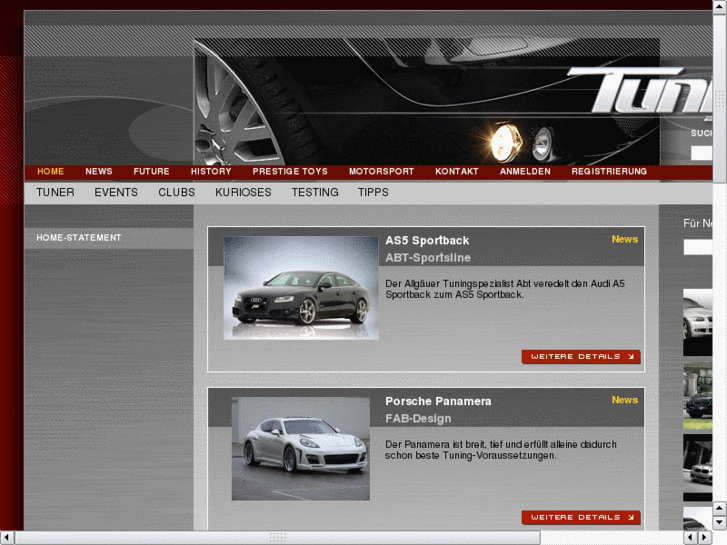Click the search input field under SUCHE
Viewport: 727px width, 545px height.
coord(701,153)
